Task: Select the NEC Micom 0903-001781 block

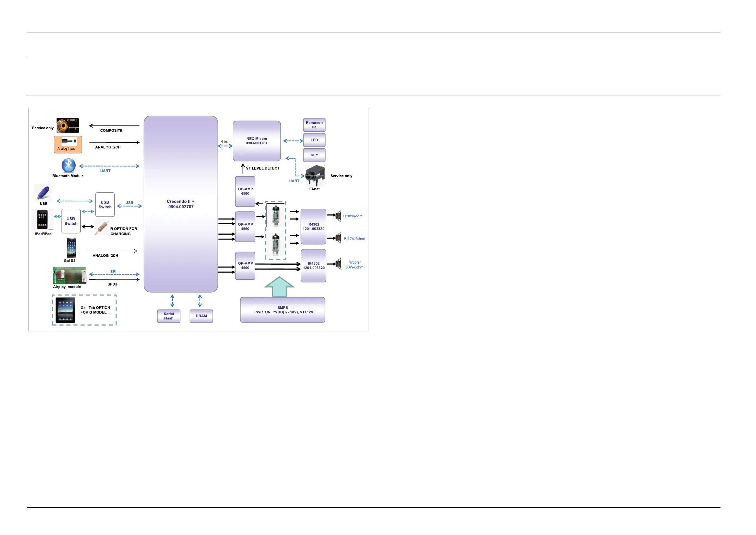Action: [257, 141]
